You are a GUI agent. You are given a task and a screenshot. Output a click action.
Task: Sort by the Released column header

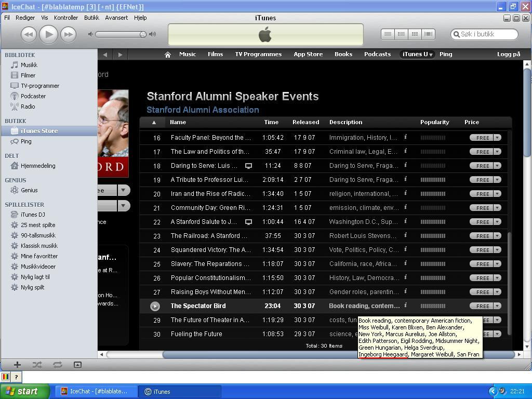305,122
